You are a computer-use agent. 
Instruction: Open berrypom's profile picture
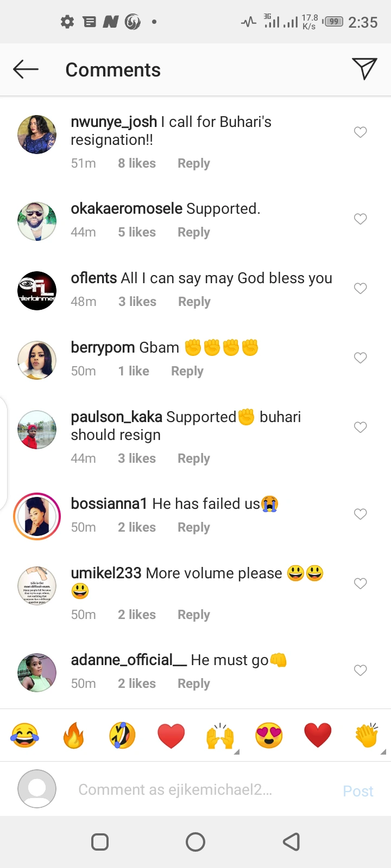[37, 360]
